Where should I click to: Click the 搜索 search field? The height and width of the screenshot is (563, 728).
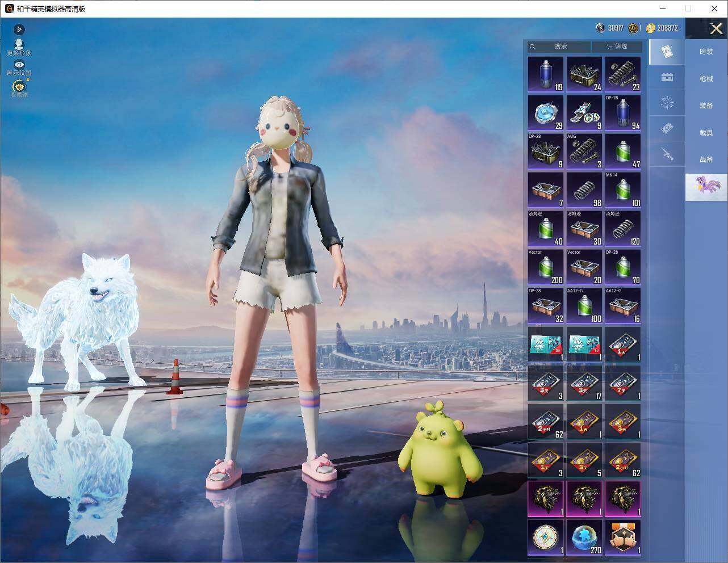click(x=559, y=47)
